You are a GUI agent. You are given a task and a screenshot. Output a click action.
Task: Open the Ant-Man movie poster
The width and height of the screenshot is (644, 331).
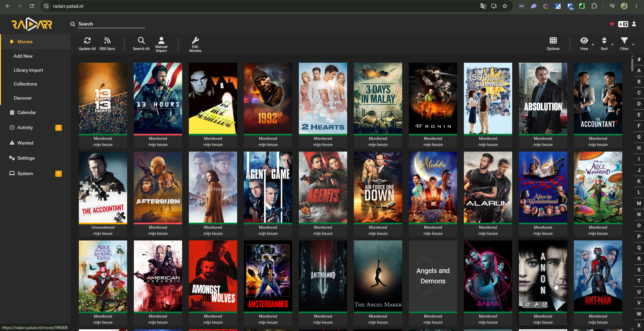598,276
